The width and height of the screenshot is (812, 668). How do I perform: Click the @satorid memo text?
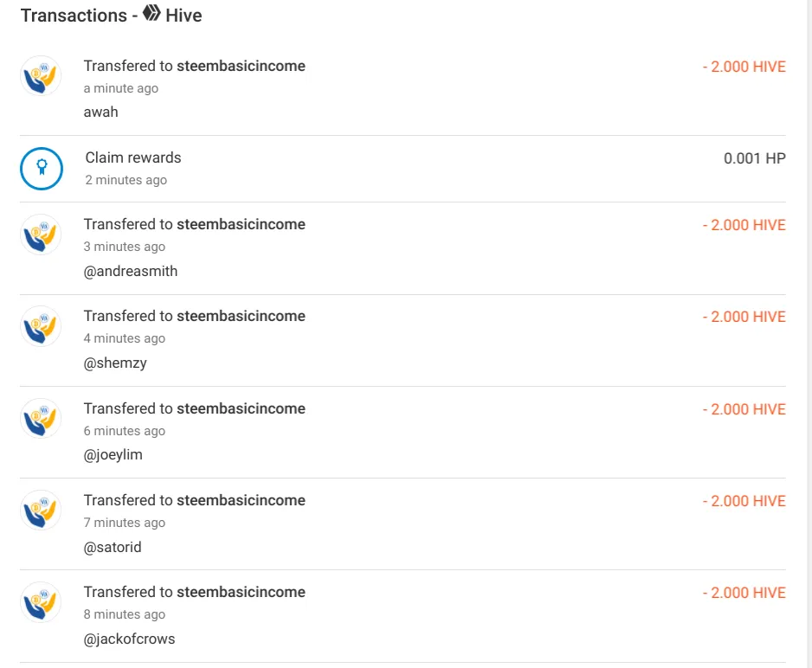[x=113, y=547]
